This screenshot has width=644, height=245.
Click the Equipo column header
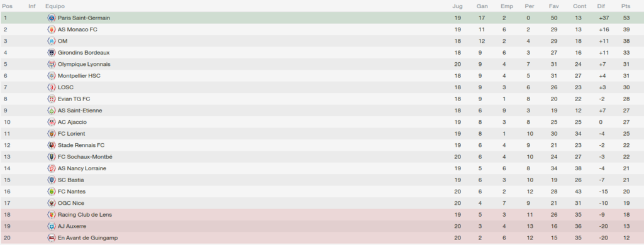point(55,6)
